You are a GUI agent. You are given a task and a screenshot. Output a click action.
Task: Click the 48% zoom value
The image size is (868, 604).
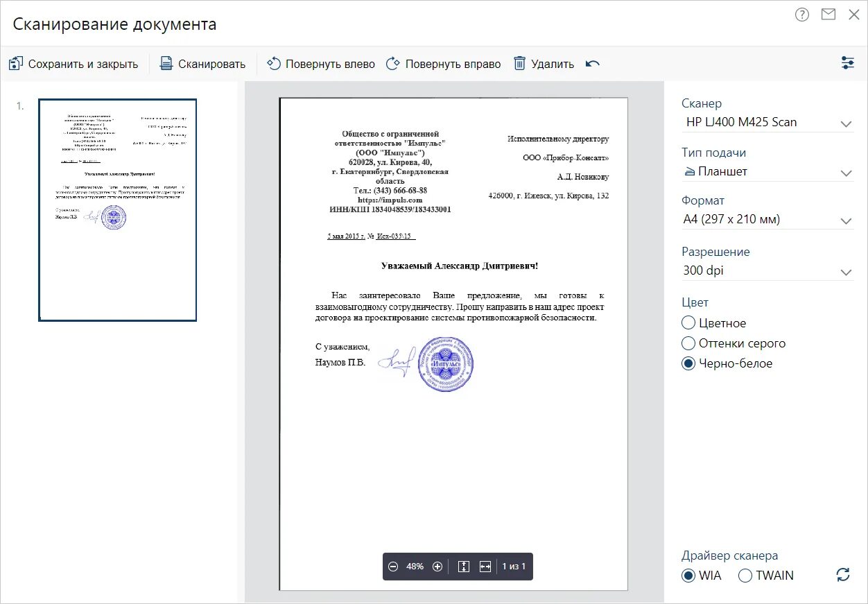(x=415, y=567)
